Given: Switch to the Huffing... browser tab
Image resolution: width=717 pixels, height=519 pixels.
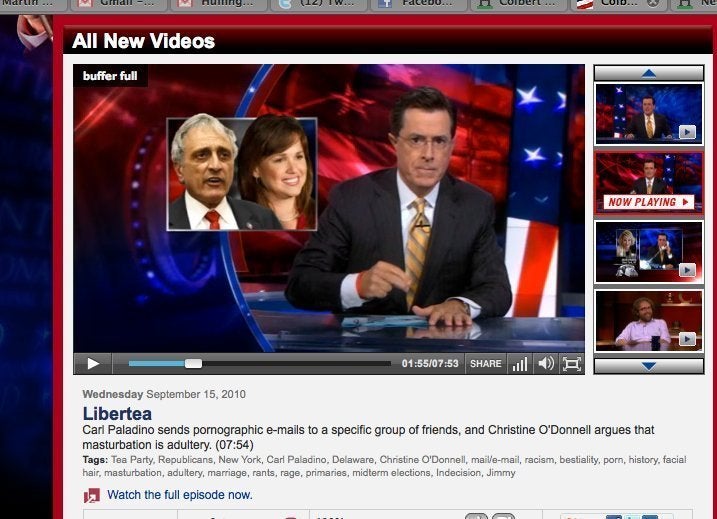Looking at the screenshot, I should click(219, 5).
